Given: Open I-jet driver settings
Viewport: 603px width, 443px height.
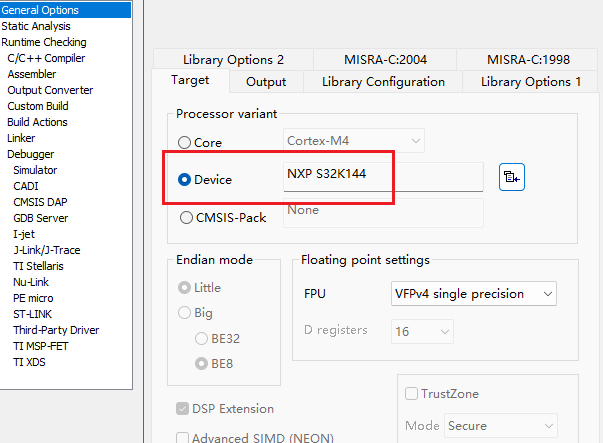Looking at the screenshot, I should point(24,234).
